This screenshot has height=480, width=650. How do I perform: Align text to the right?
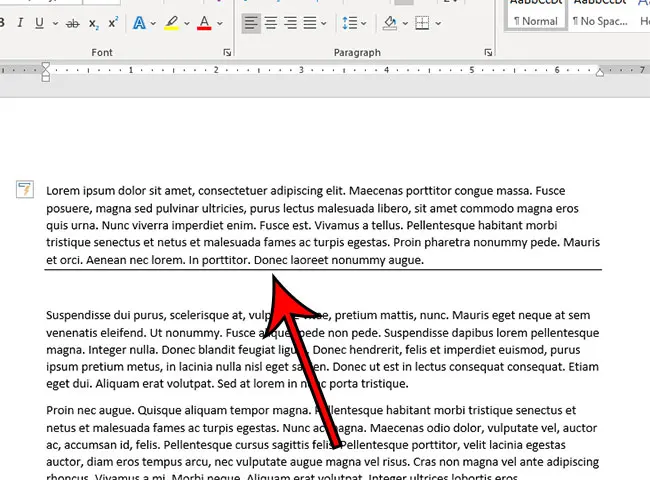[x=291, y=22]
